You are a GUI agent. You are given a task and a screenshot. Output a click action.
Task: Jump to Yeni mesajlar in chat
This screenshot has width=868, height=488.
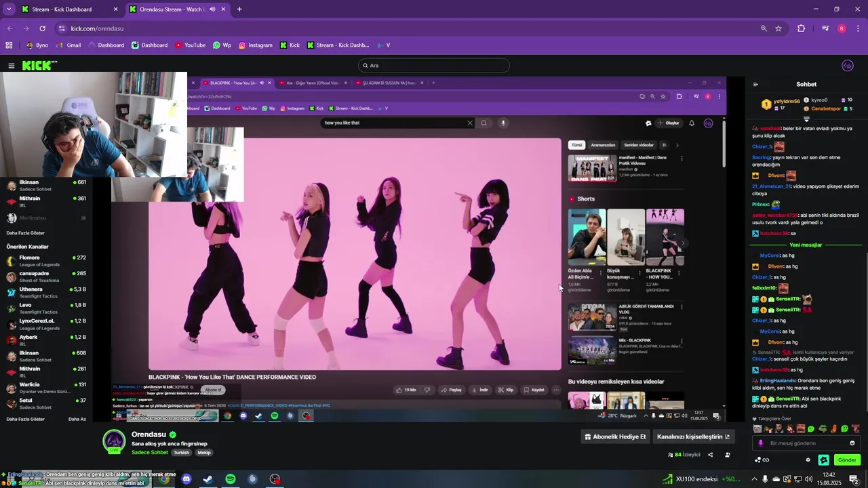click(806, 245)
